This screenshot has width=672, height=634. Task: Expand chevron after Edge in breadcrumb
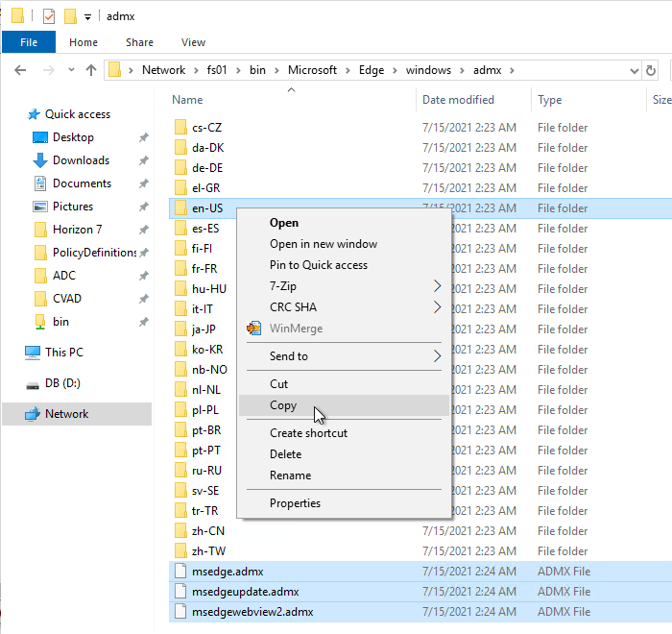click(395, 70)
